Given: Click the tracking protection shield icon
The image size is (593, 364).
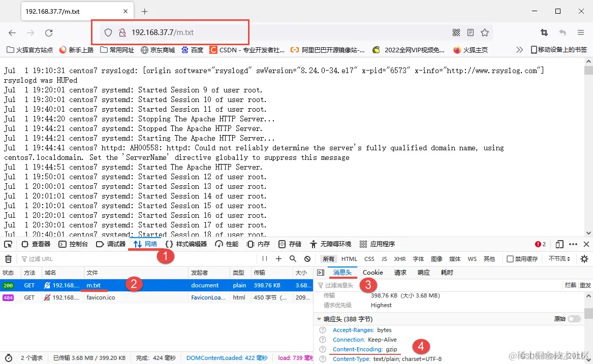Looking at the screenshot, I should click(x=108, y=32).
